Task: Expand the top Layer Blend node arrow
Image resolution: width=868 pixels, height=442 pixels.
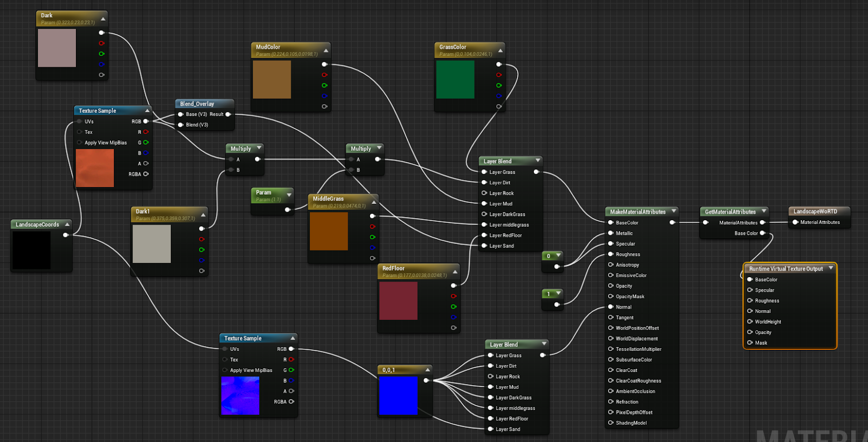Action: tap(538, 161)
